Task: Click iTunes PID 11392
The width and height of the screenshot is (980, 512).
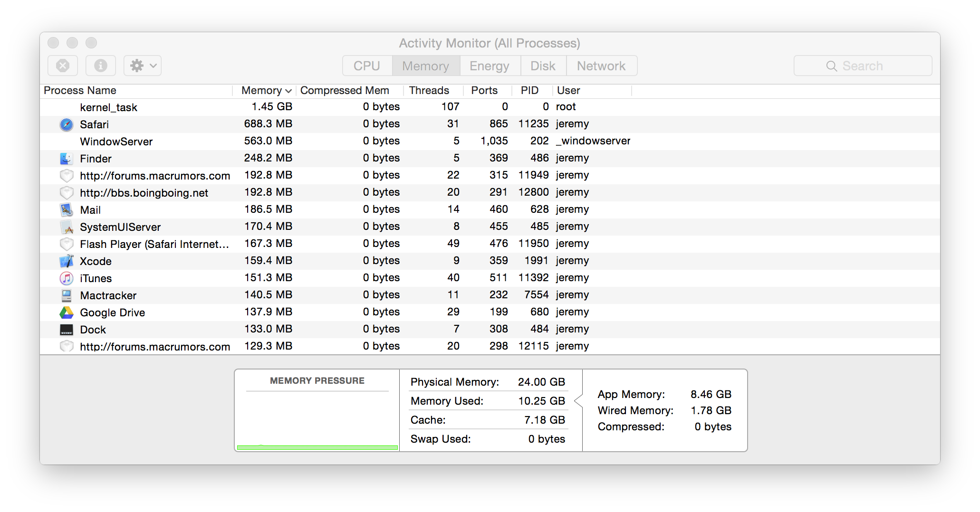Action: point(533,277)
